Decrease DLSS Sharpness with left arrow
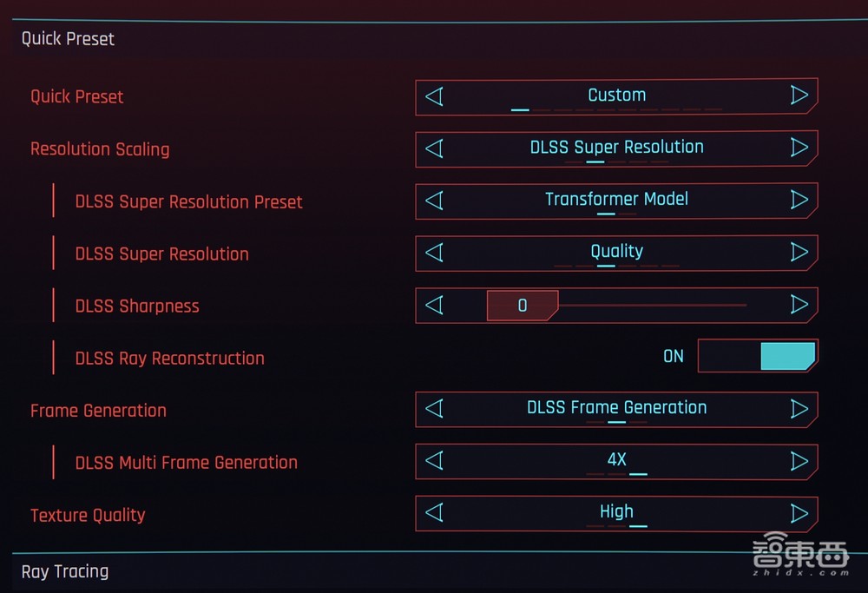 tap(434, 304)
